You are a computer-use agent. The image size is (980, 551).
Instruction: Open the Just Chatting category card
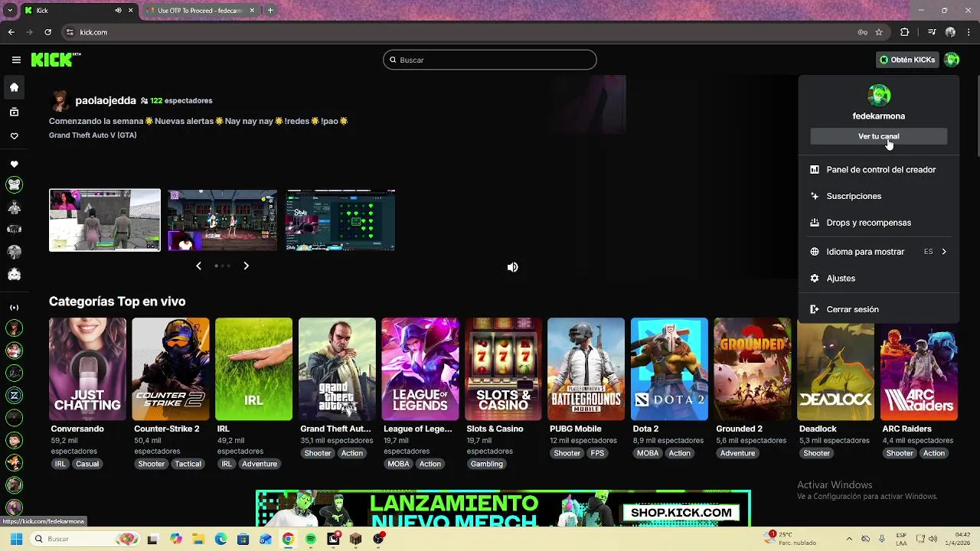(x=87, y=369)
